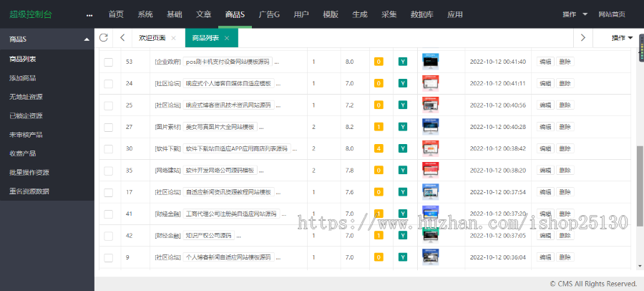Tick the checkbox for row 41
The image size is (644, 291).
click(109, 214)
